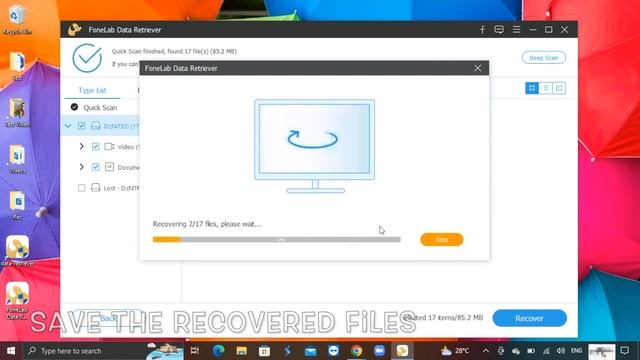The height and width of the screenshot is (360, 640).
Task: Click the Lost - D: partition label
Action: point(121,188)
